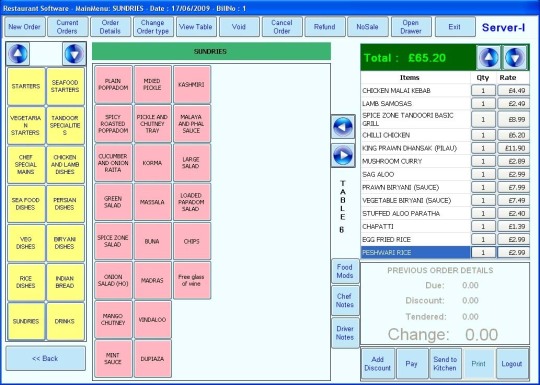Click Open Drawer
Screen dimensions: 540x385
411,27
